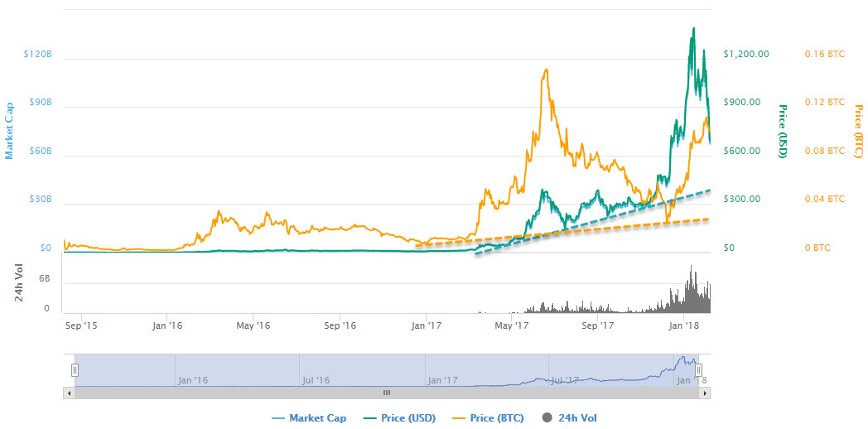The height and width of the screenshot is (429, 868).
Task: Click the vertical Market Cap axis title
Action: (x=10, y=130)
